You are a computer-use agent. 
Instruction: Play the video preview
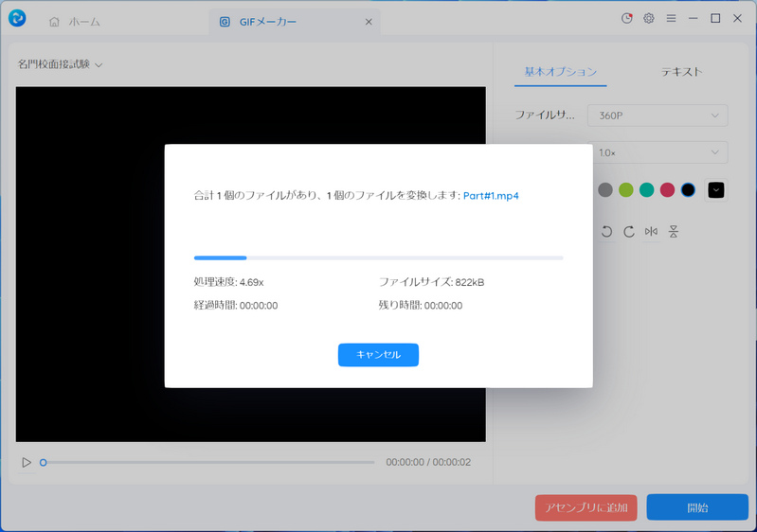pyautogui.click(x=27, y=463)
